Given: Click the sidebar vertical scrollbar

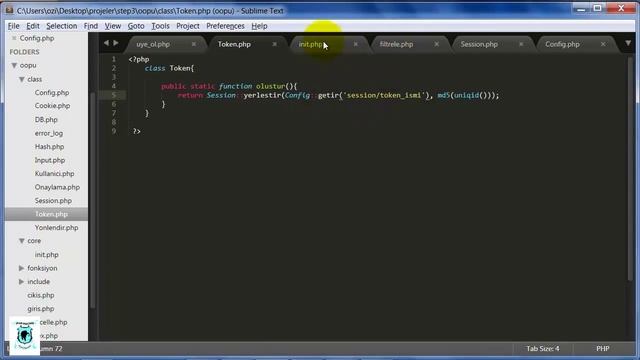Looking at the screenshot, I should 93,200.
